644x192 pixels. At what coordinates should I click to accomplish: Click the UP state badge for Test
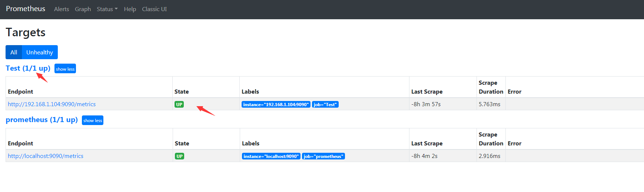click(179, 105)
